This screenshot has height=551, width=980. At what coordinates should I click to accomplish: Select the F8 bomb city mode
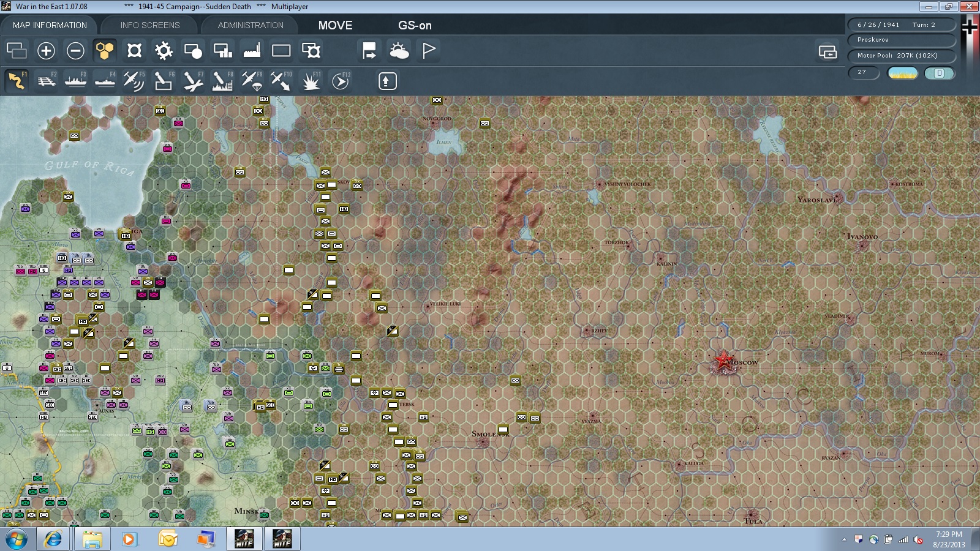pyautogui.click(x=222, y=81)
